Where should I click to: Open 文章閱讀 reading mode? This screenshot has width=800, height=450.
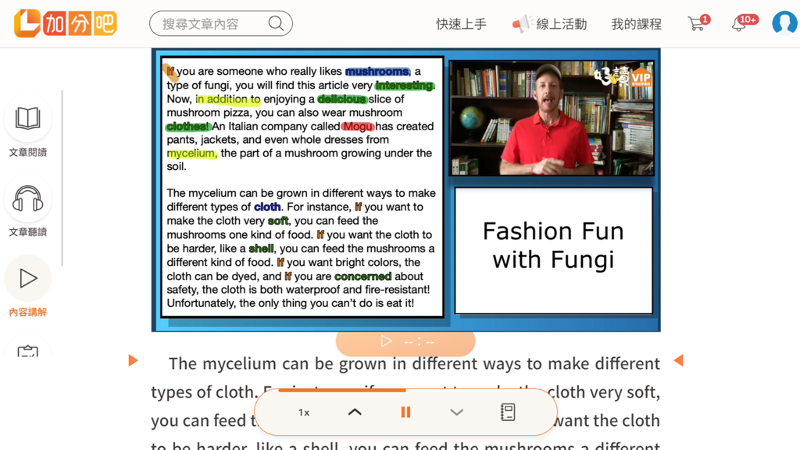pos(28,119)
